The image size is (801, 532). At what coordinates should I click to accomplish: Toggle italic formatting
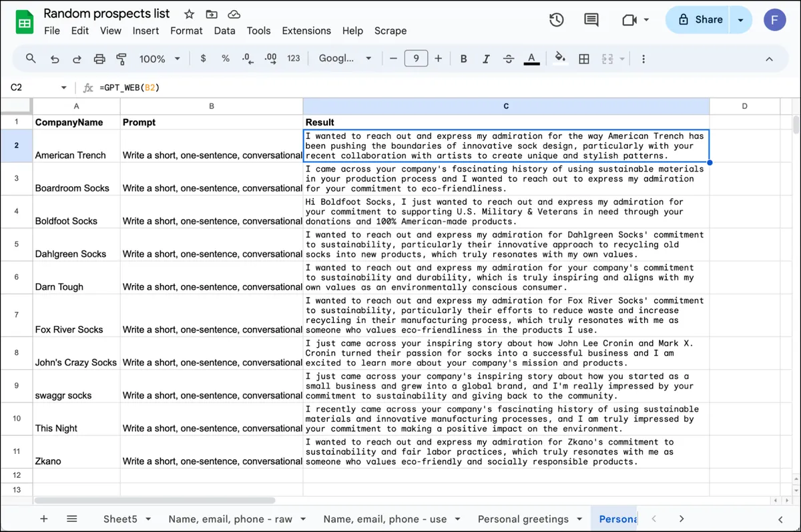(486, 59)
